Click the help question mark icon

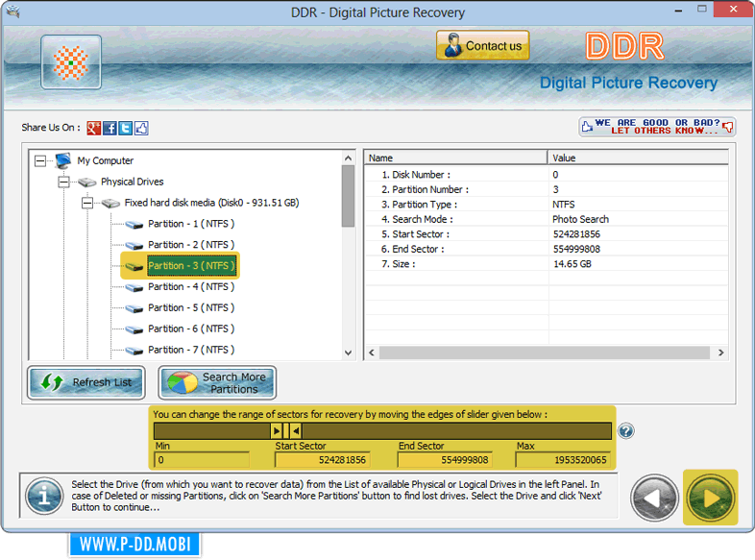coord(626,430)
